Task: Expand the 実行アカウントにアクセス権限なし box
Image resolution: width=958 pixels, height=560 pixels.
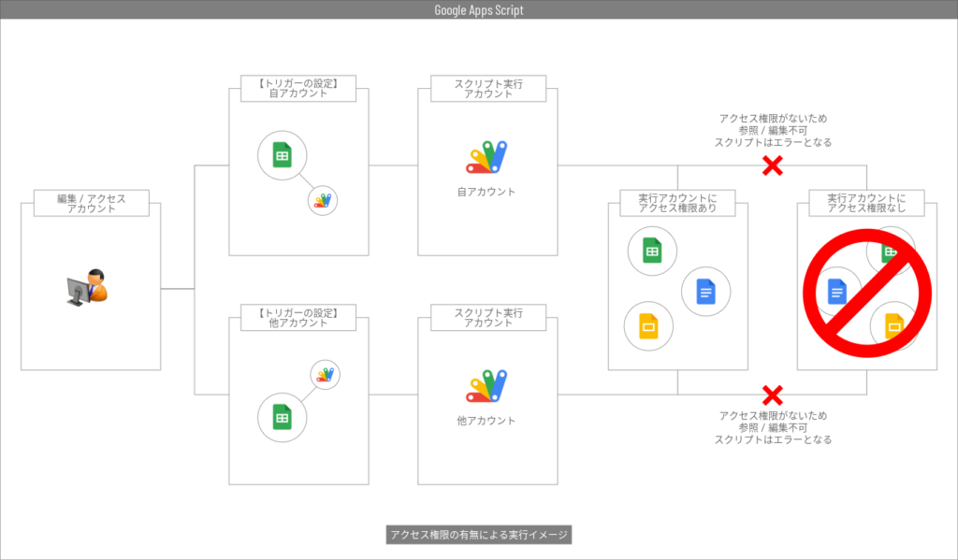Action: tap(865, 203)
